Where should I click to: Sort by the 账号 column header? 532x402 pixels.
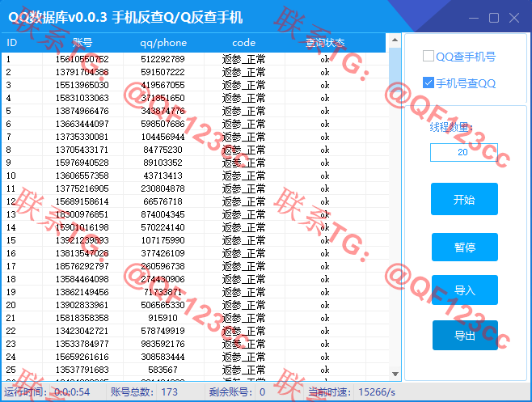point(82,42)
